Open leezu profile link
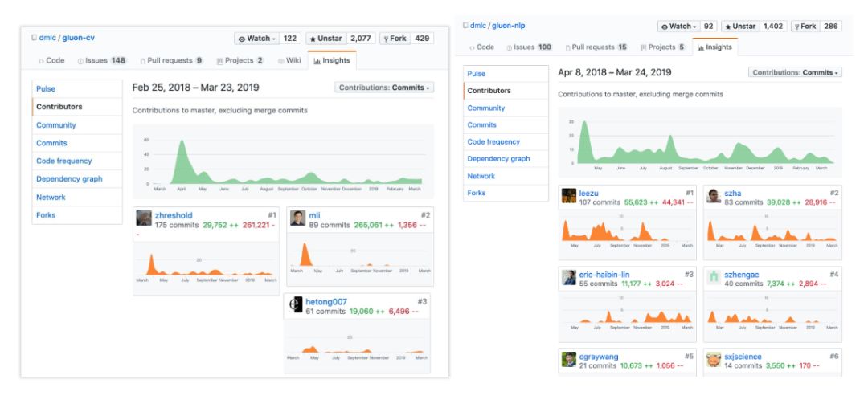Image resolution: width=868 pixels, height=404 pixels. [x=589, y=193]
